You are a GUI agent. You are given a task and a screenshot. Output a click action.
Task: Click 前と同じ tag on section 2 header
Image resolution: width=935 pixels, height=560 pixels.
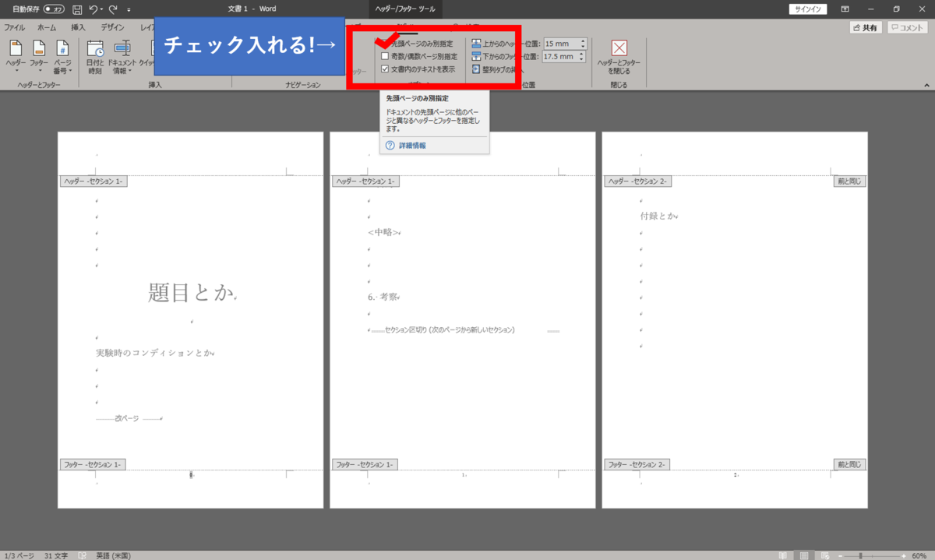pyautogui.click(x=850, y=181)
